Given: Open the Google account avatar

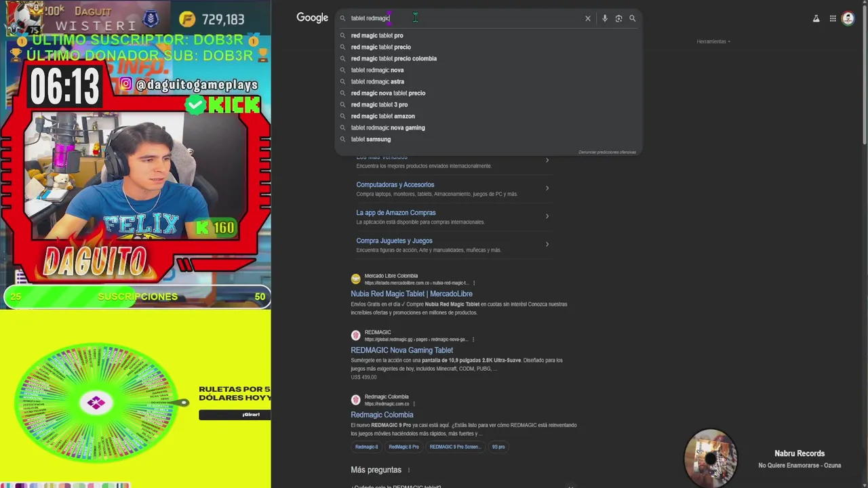Looking at the screenshot, I should [848, 18].
